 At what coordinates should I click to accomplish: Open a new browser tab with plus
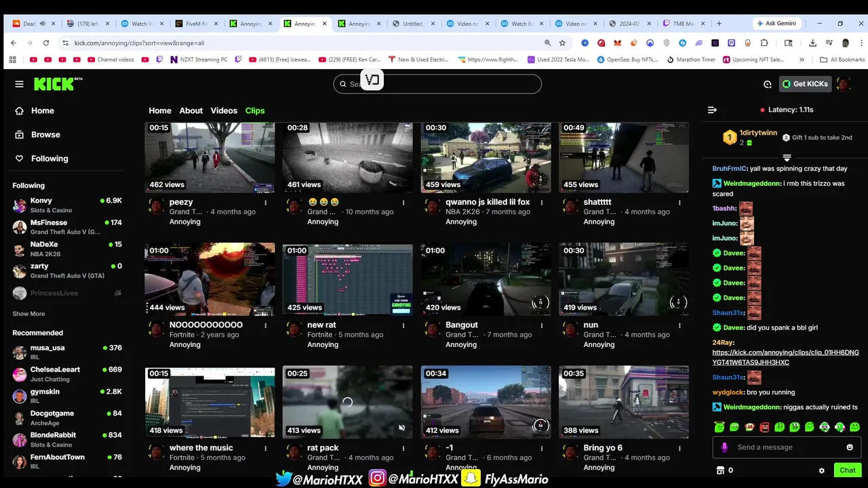[719, 24]
